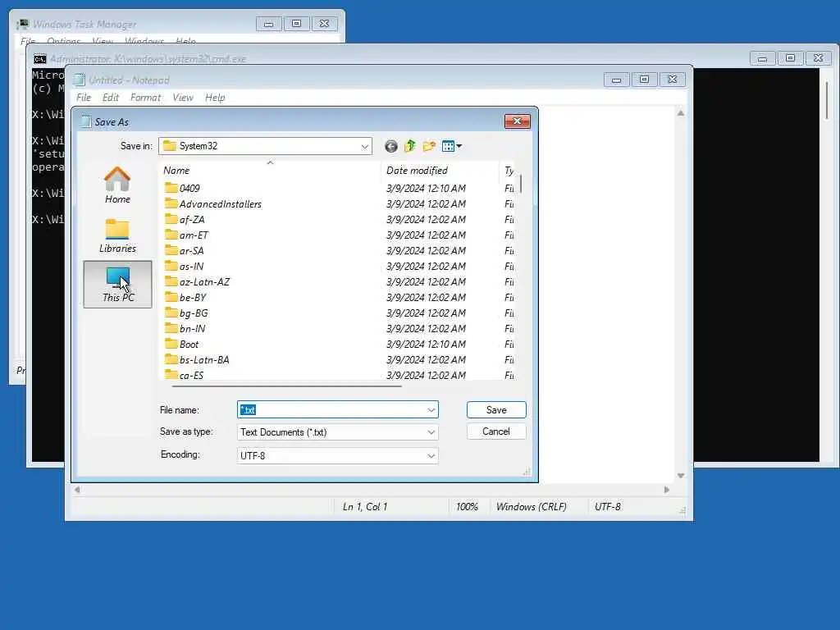Click the Task Manager title bar icon
Image resolution: width=840 pixels, height=630 pixels.
click(22, 24)
